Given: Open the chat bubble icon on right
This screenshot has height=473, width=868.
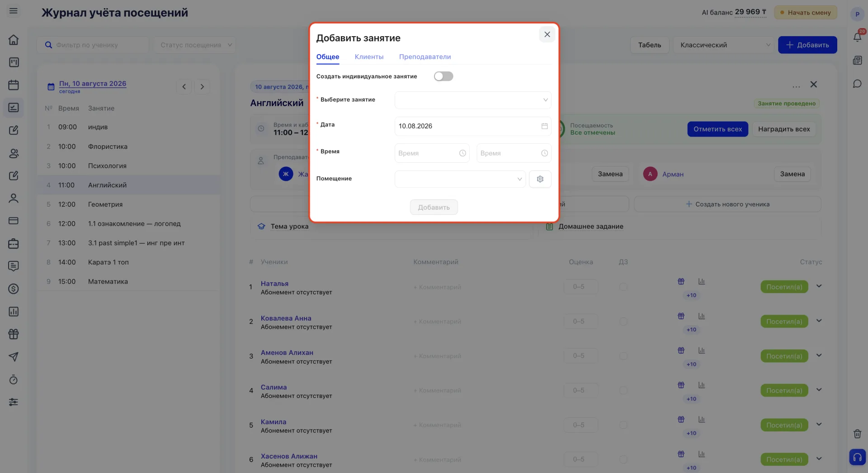Looking at the screenshot, I should tap(857, 84).
